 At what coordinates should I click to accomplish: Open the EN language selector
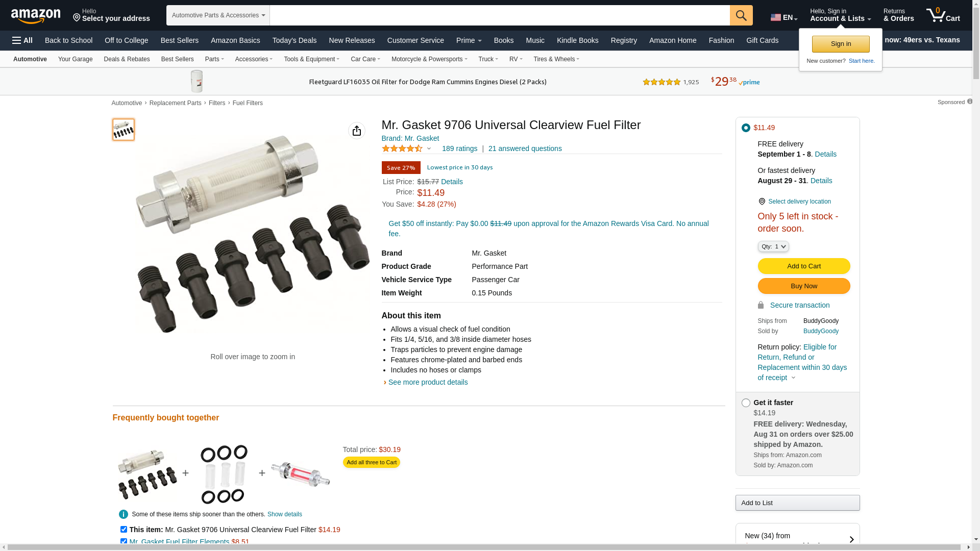pos(783,17)
